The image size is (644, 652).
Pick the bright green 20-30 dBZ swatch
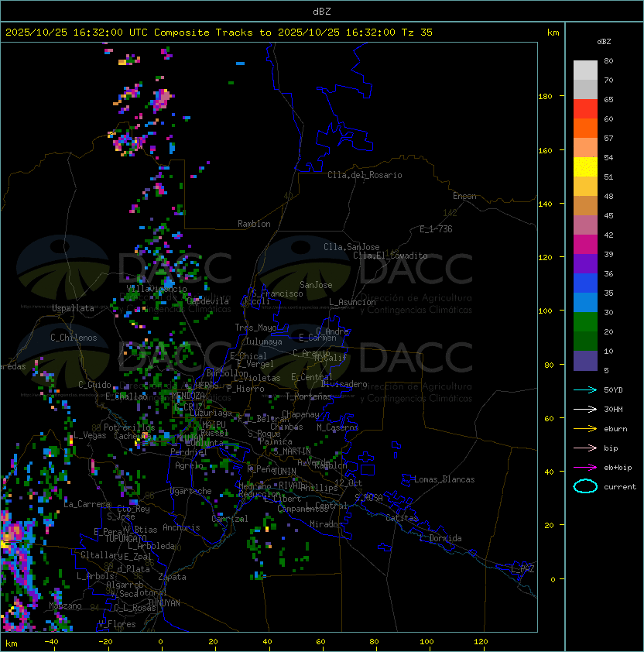585,322
